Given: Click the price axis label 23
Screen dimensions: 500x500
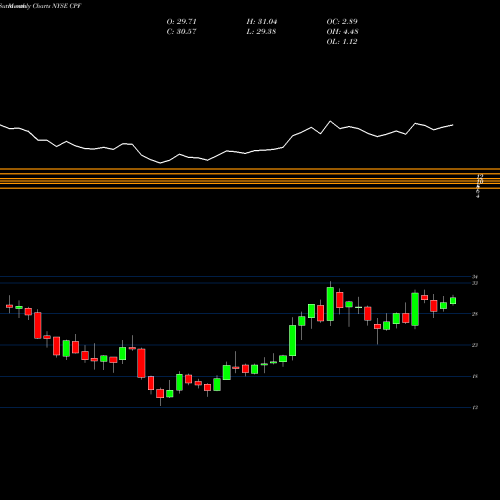Looking at the screenshot, I should [475, 345].
